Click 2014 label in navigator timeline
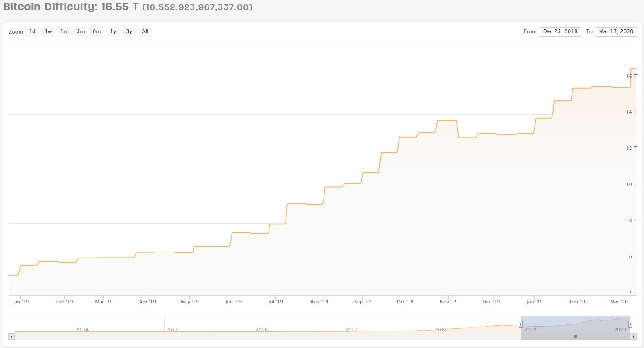Screen dimensions: 644x348 coord(82,330)
